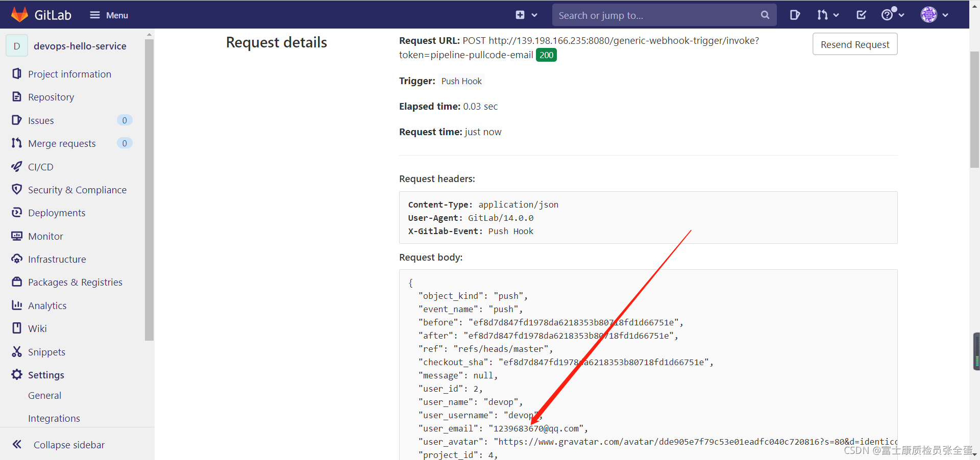The height and width of the screenshot is (460, 980).
Task: Click the Resend Request button
Action: pyautogui.click(x=855, y=44)
